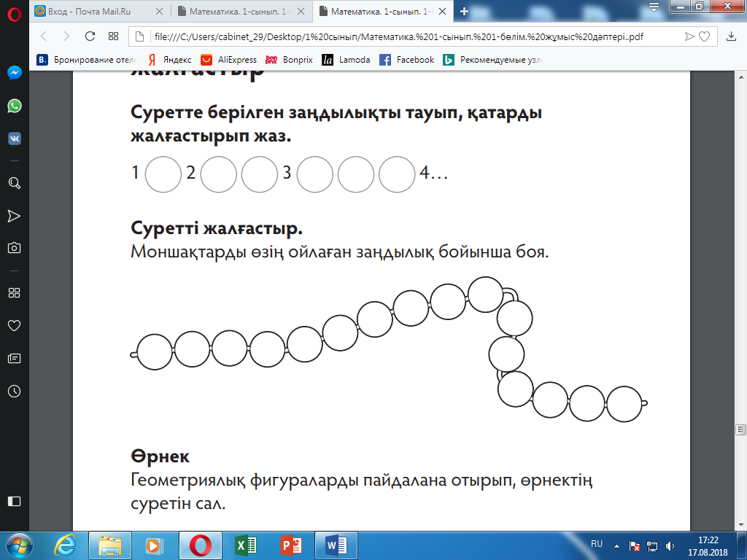Open Excel from the taskbar
The width and height of the screenshot is (747, 560).
pos(247,545)
